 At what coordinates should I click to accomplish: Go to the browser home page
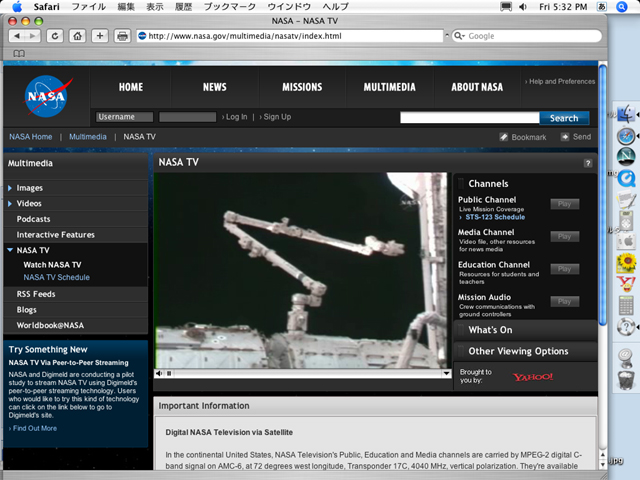coord(77,36)
